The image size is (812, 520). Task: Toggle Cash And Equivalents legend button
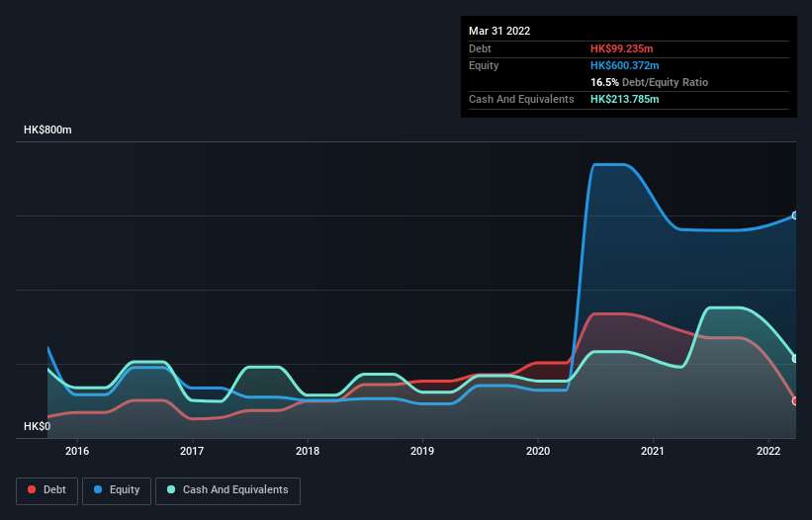[x=227, y=490]
